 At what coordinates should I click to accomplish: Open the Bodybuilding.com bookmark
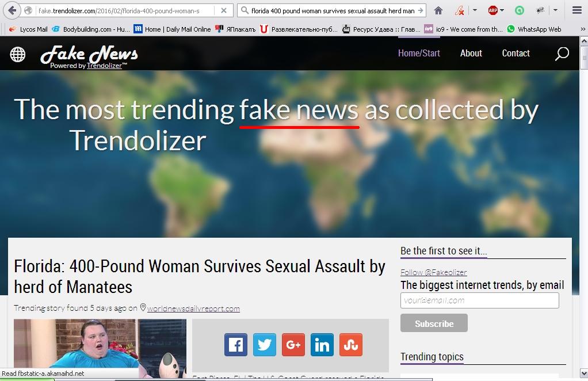tap(91, 29)
